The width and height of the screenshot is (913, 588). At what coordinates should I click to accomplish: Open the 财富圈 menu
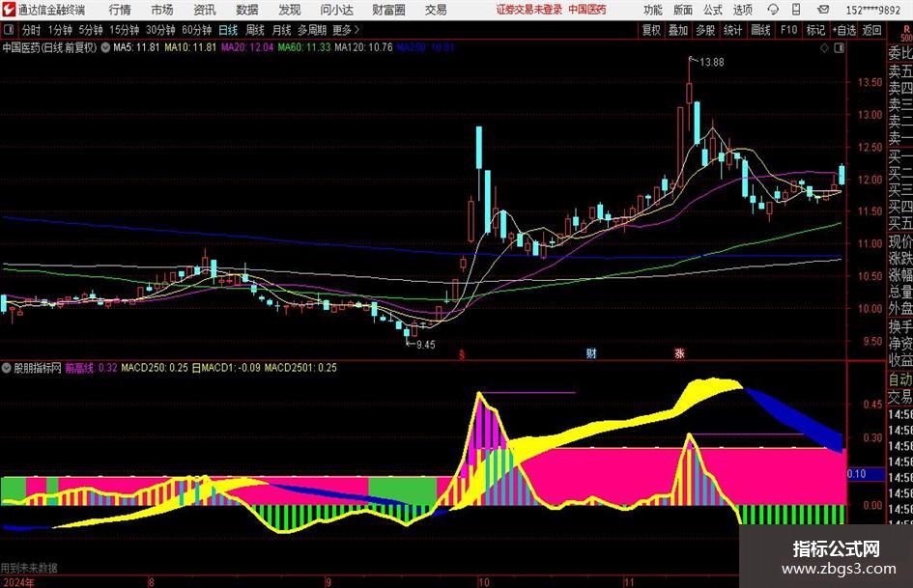point(388,10)
